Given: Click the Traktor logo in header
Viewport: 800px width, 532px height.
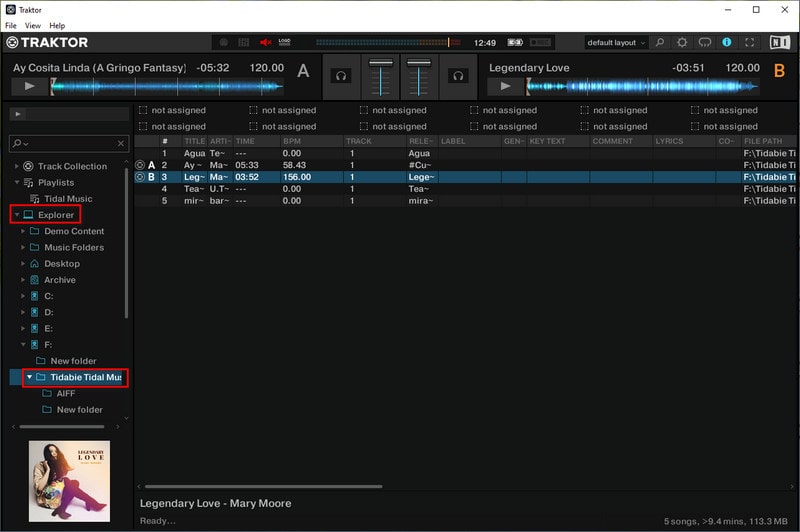Looking at the screenshot, I should [x=47, y=42].
